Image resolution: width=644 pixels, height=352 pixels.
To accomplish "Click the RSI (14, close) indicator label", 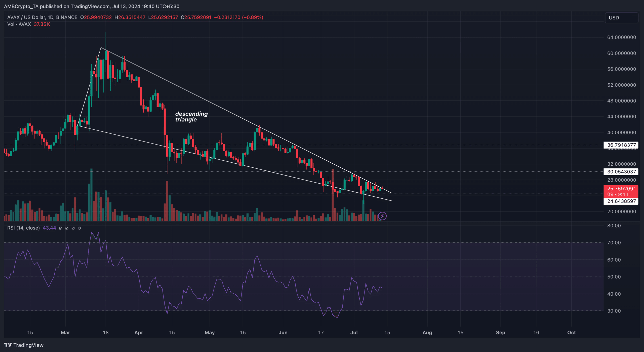I will pos(23,228).
